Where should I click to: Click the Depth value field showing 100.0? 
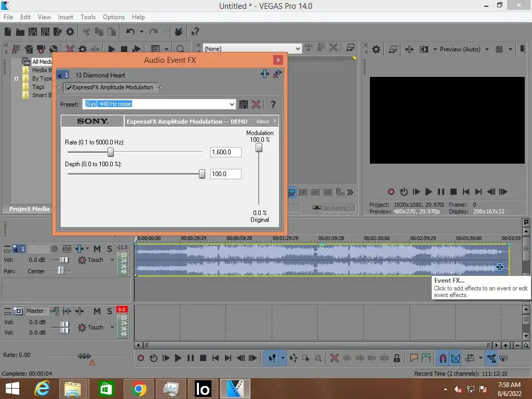pyautogui.click(x=225, y=174)
